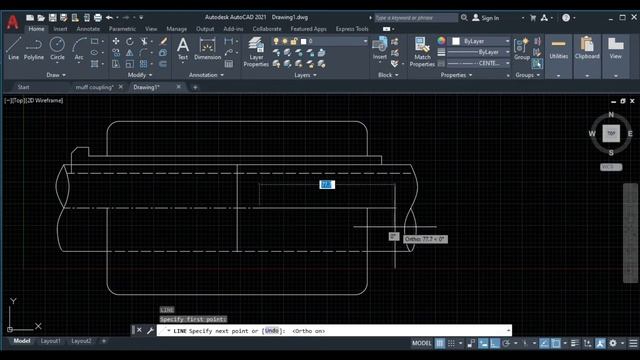640x360 pixels.
Task: Click in the keyword search field
Action: (x=416, y=18)
